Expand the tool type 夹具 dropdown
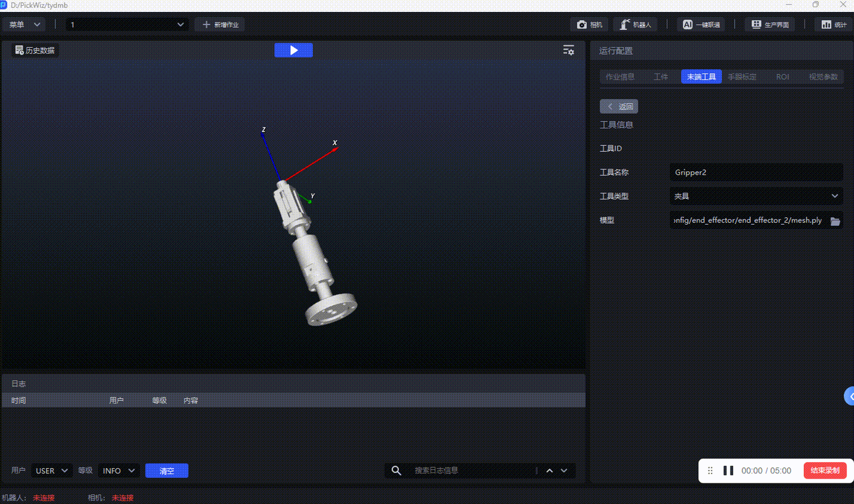 756,196
